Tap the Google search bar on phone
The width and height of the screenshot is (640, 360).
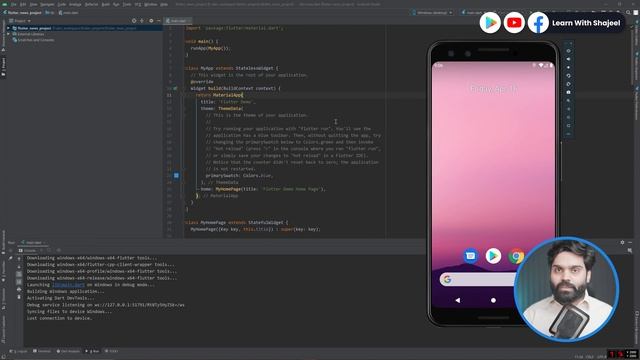tap(478, 280)
